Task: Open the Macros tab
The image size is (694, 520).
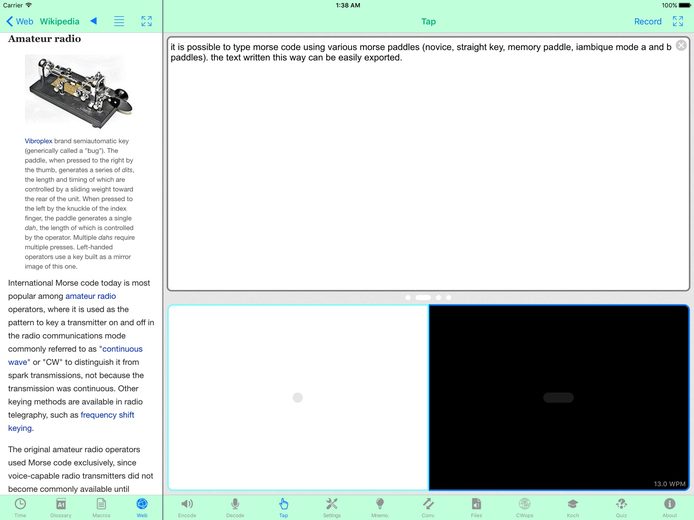Action: click(101, 508)
